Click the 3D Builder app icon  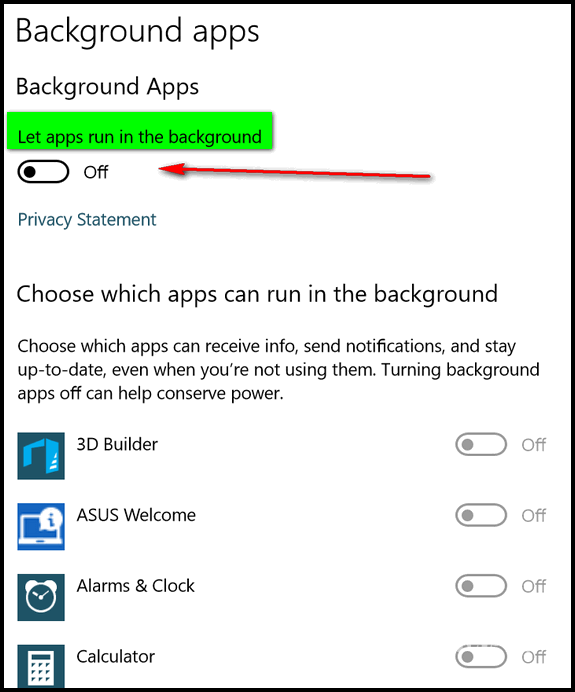tap(41, 456)
